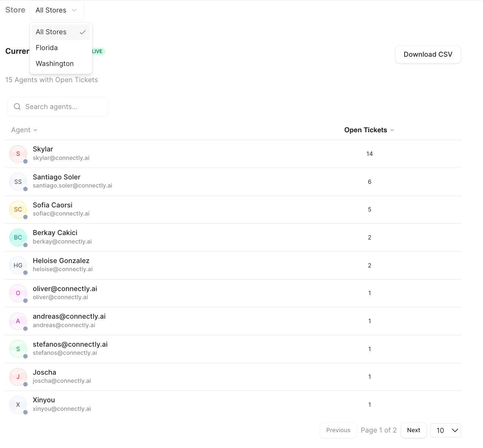Choose Florida from store list

point(61,48)
